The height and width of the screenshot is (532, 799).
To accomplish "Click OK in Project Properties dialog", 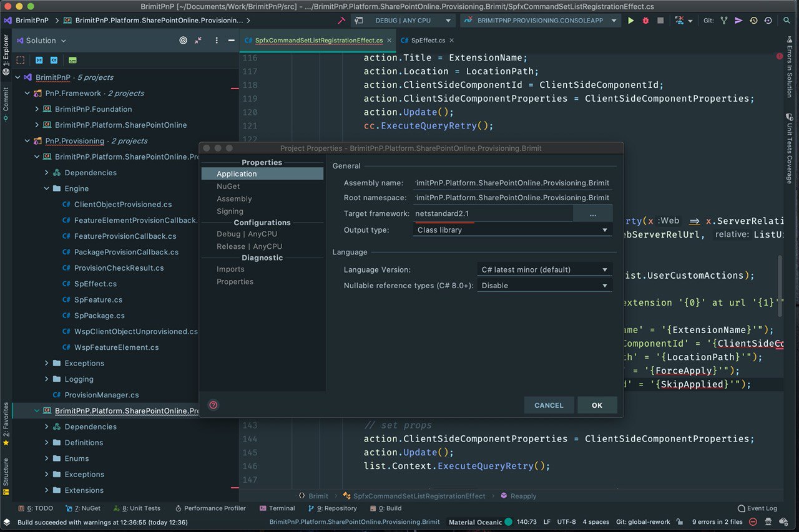I will tap(597, 405).
